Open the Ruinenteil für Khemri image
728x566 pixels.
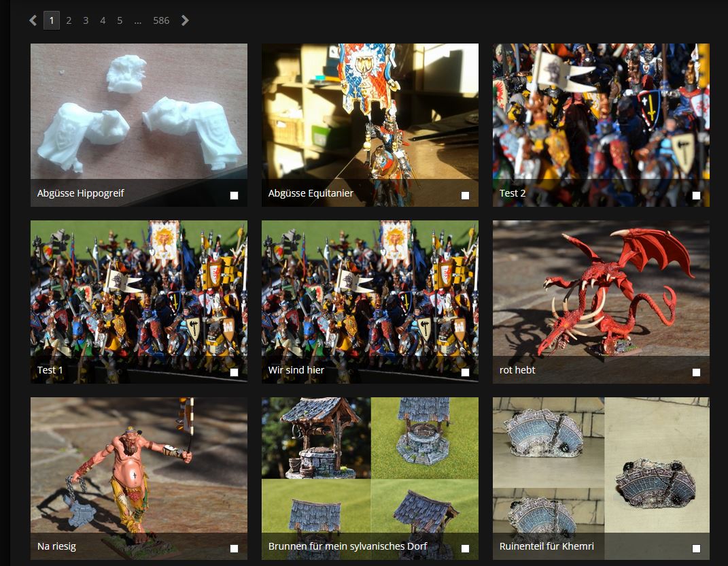click(x=601, y=466)
